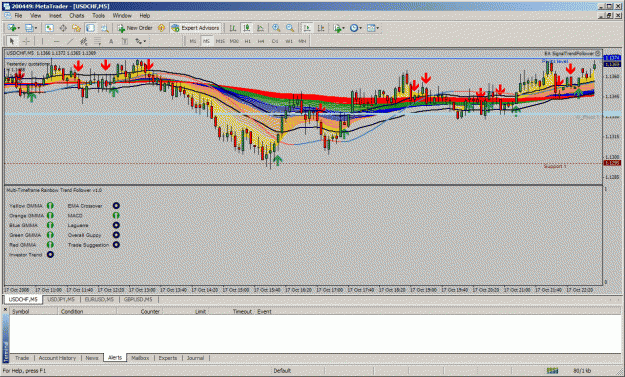Select the crosshair tool
Screen dimensions: 625x377
tap(26, 41)
